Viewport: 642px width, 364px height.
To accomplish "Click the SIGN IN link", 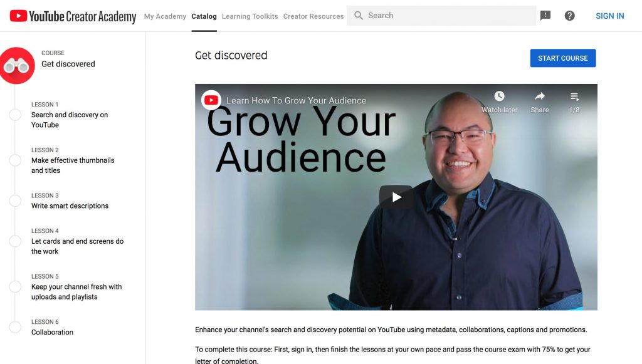I will tap(609, 16).
